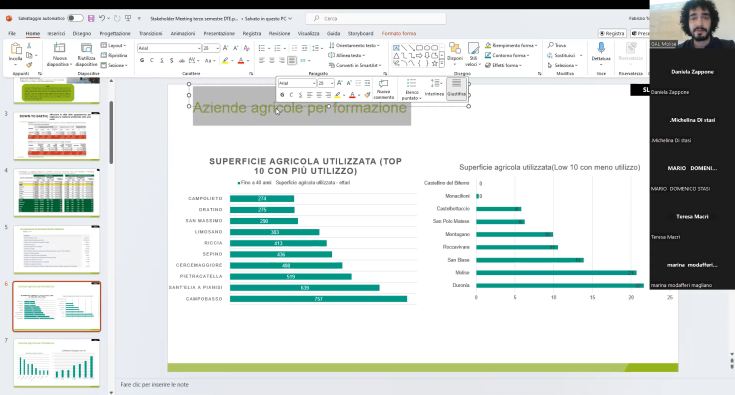Screen dimensions: 735x395
Task: Click the Cut scissors icon
Action: tap(29, 46)
